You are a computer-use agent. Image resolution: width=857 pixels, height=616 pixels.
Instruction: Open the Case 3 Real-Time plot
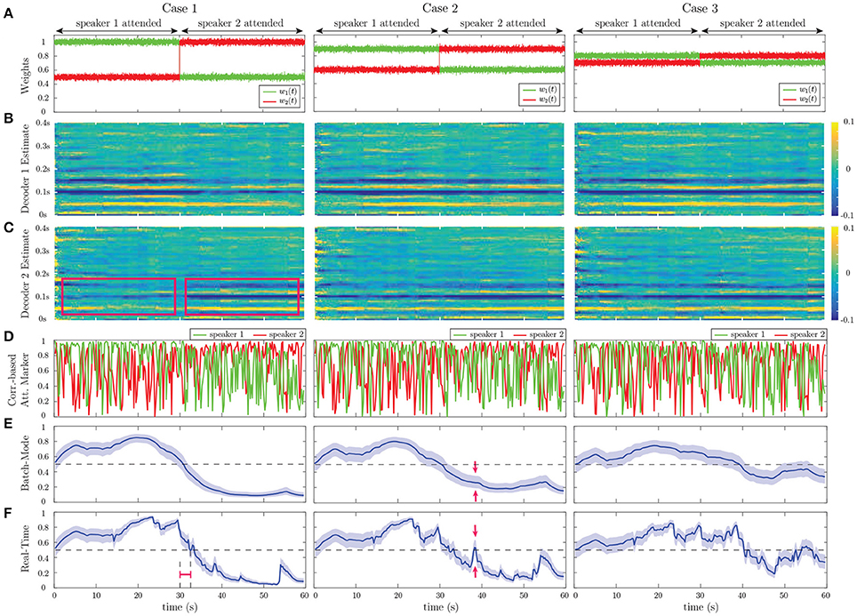pyautogui.click(x=700, y=550)
